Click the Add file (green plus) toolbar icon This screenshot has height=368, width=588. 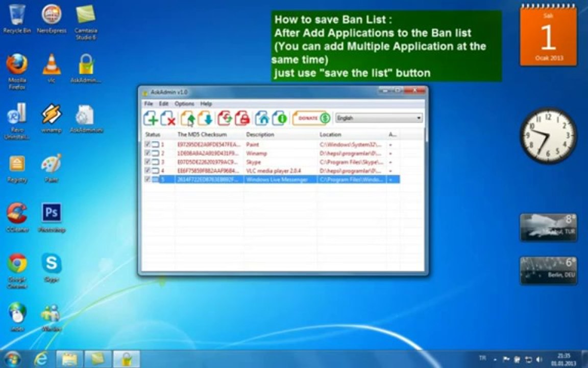(151, 118)
